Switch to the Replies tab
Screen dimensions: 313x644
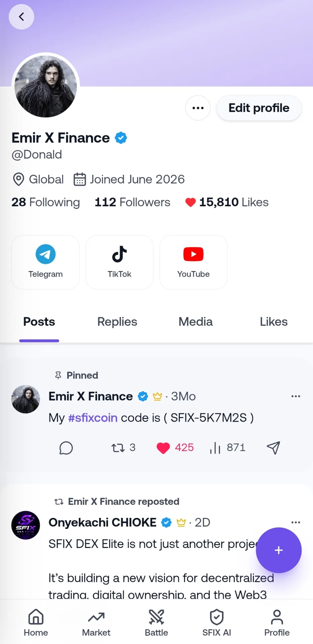[117, 322]
